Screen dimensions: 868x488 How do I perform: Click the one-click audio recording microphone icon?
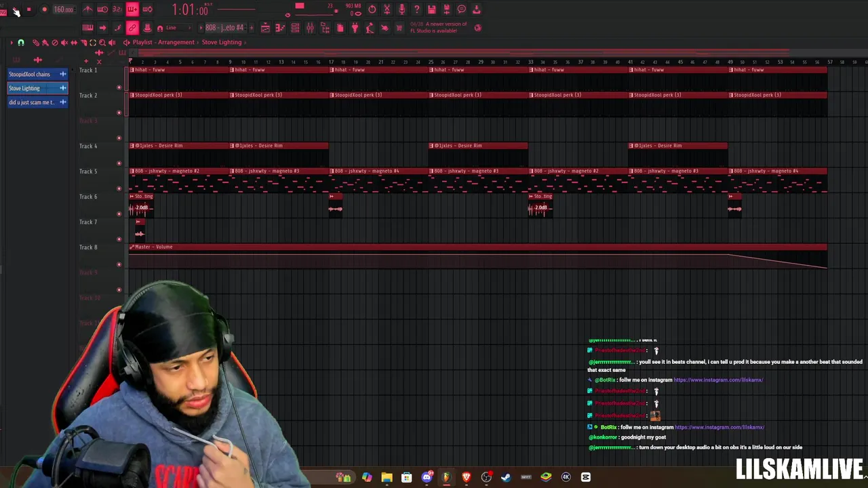(401, 9)
